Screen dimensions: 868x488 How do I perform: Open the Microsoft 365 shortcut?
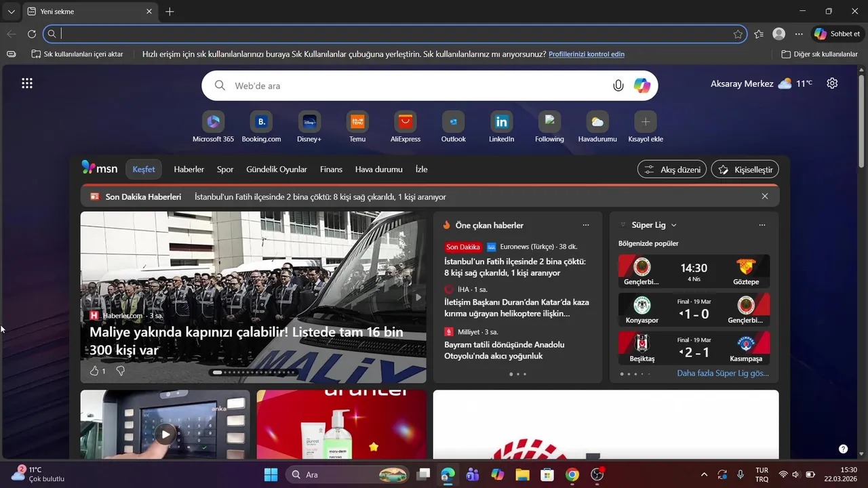point(213,127)
